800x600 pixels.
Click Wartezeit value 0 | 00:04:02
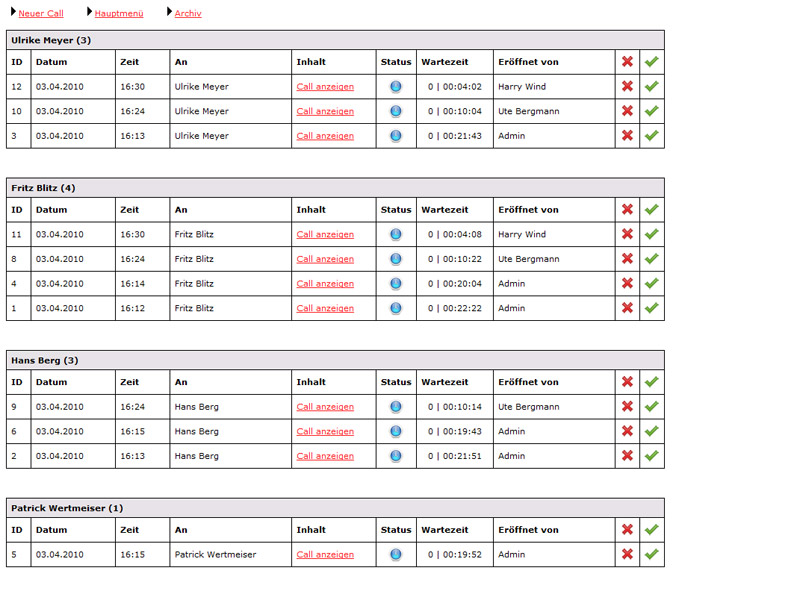tap(455, 87)
